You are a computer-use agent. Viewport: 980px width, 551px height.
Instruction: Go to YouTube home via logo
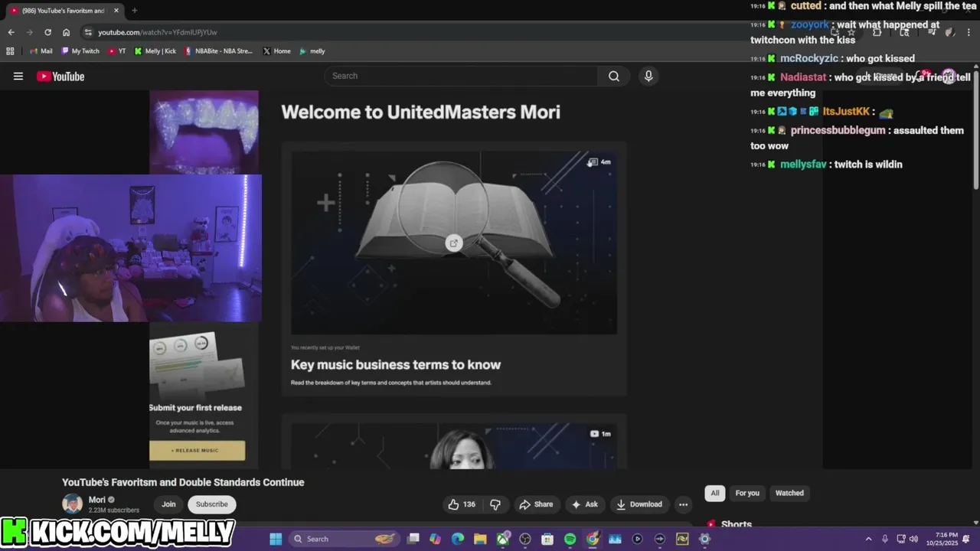[60, 76]
